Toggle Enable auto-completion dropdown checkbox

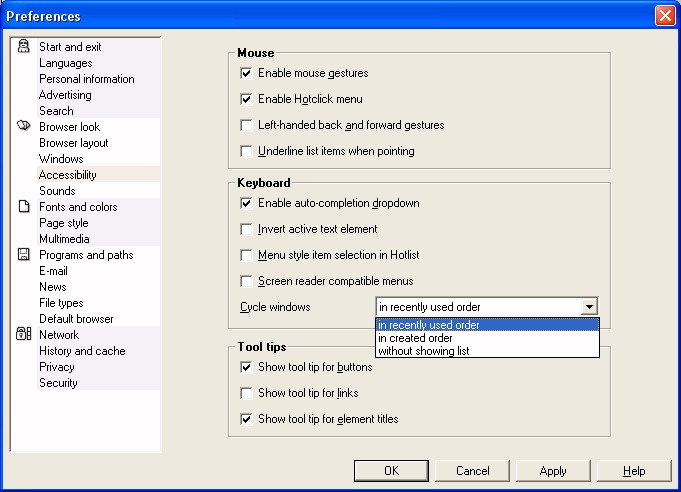246,203
